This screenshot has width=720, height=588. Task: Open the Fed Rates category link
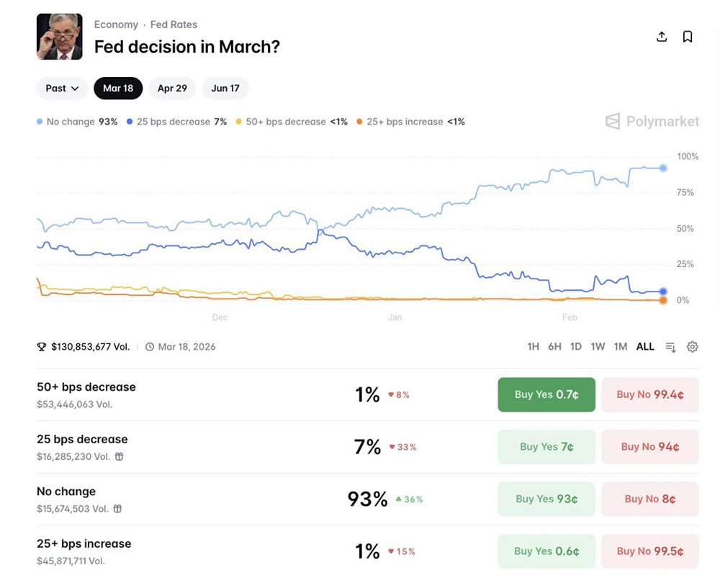tap(174, 24)
